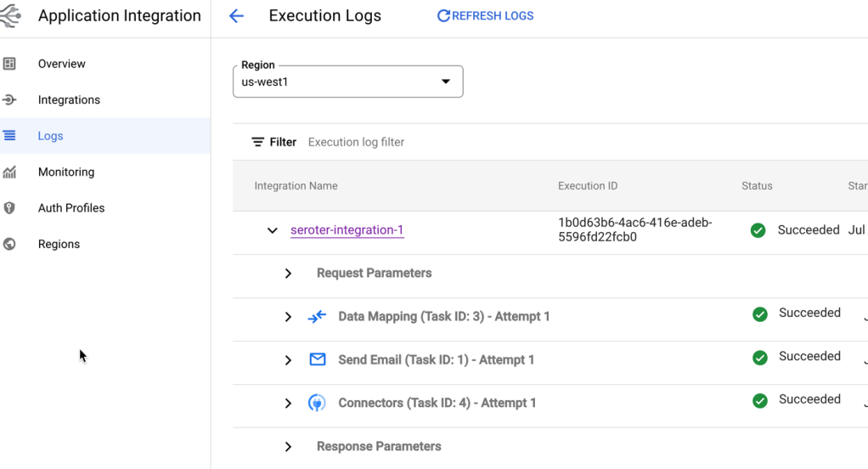Open the seroter-integration-1 link
The height and width of the screenshot is (469, 868).
tap(347, 230)
